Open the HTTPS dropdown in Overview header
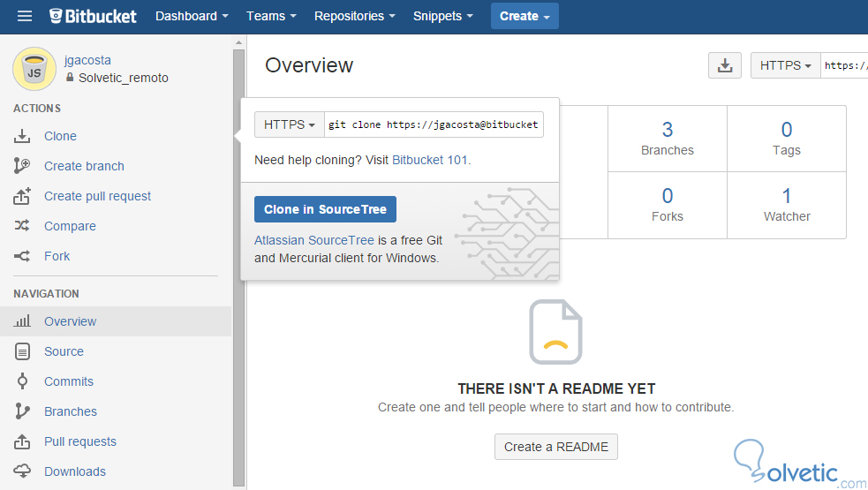868x490 pixels. click(x=786, y=65)
